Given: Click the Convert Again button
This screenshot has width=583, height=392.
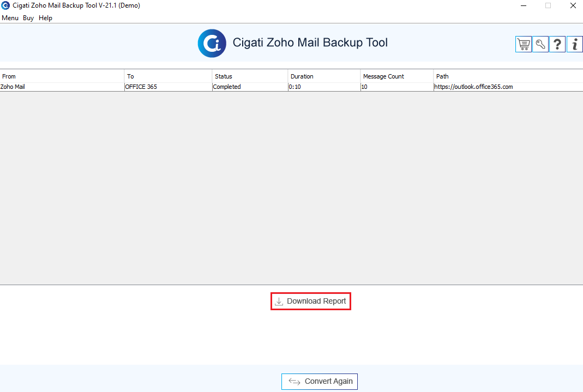Looking at the screenshot, I should coord(320,382).
